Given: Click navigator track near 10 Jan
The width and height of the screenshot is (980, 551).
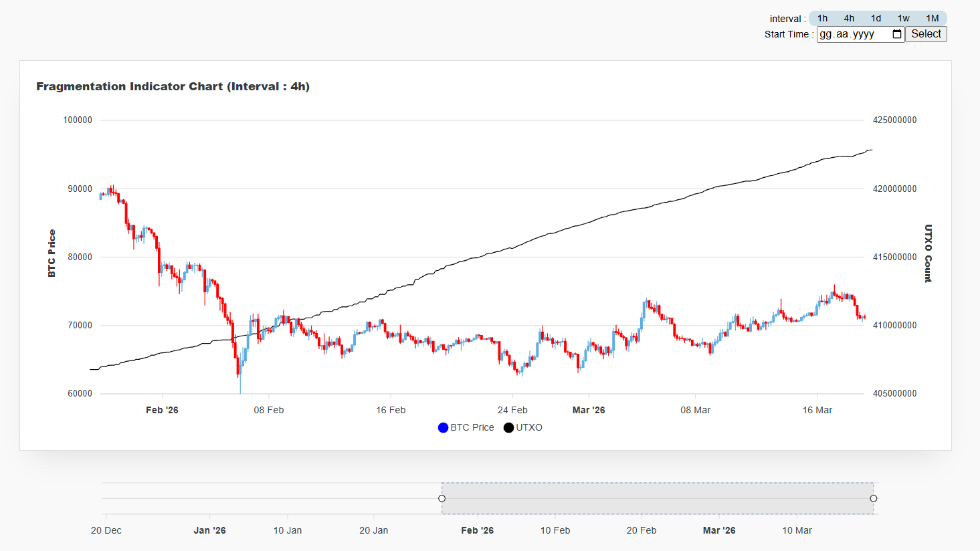Looking at the screenshot, I should 288,498.
